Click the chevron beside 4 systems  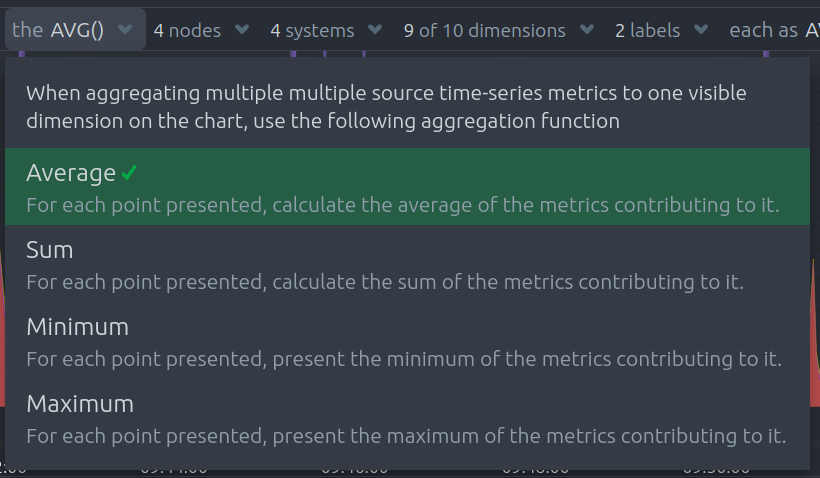click(375, 30)
